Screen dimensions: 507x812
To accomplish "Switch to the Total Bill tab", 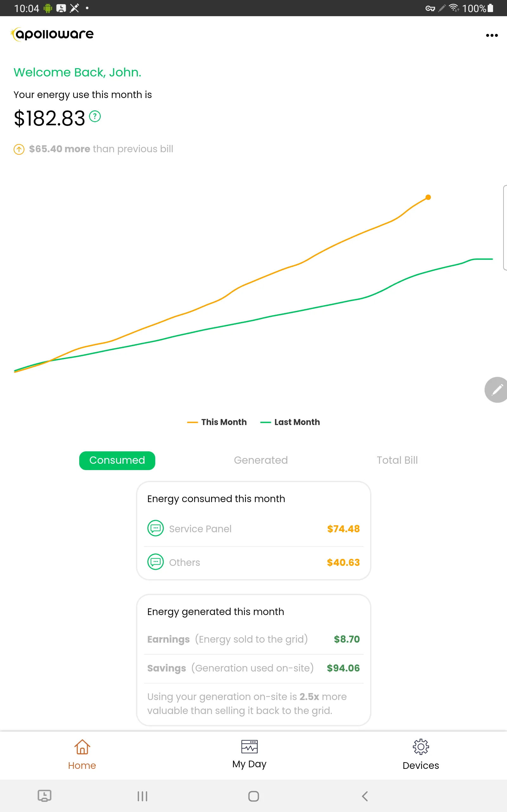I will coord(397,460).
